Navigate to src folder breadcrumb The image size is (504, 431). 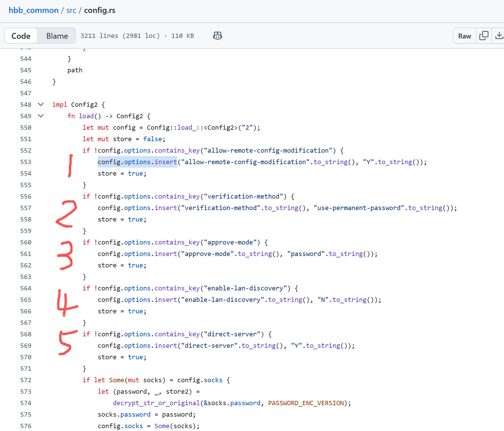point(71,10)
